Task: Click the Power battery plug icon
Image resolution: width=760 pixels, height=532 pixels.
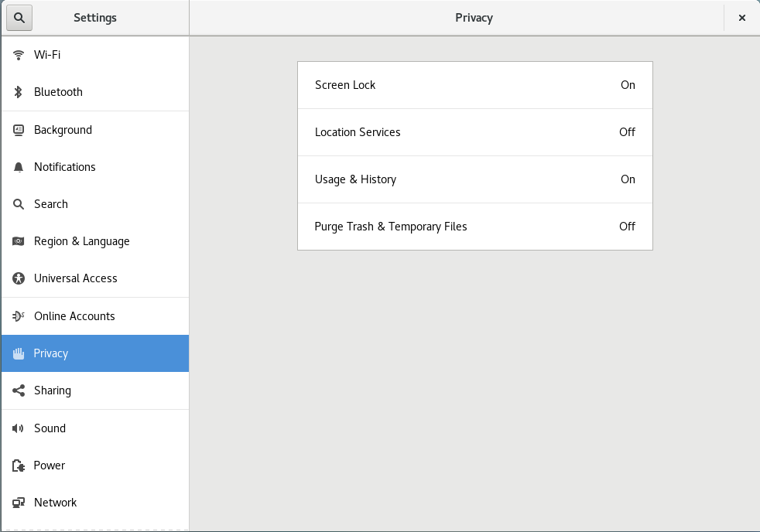Action: 19,465
